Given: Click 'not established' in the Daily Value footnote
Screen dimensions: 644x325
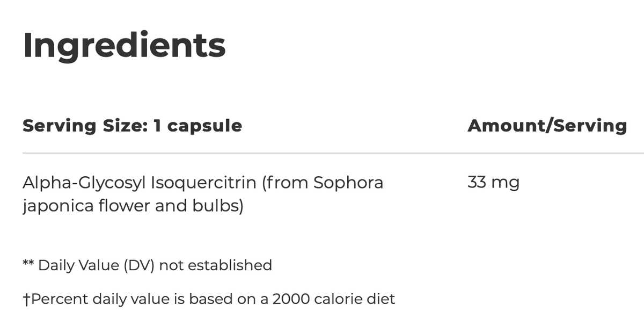Looking at the screenshot, I should pyautogui.click(x=216, y=265).
